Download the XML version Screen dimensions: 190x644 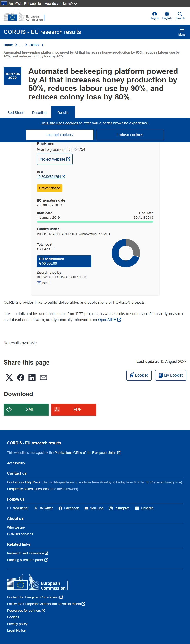tap(26, 409)
